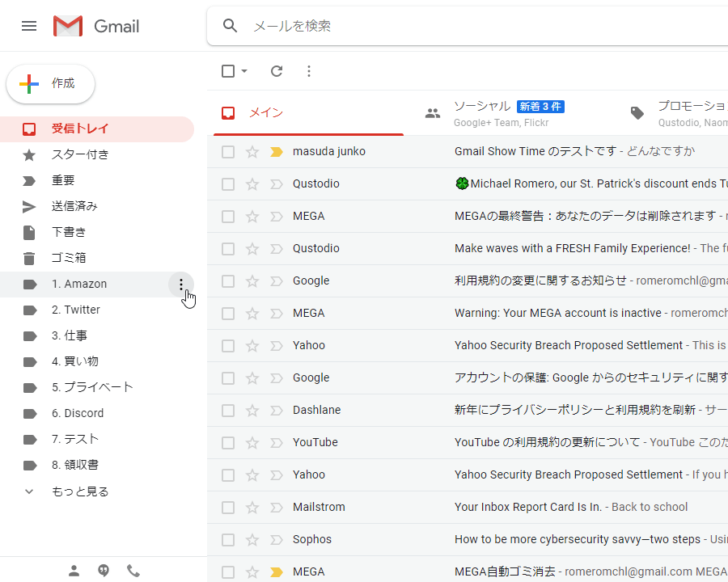The height and width of the screenshot is (582, 728).
Task: Open the contacts person icon at bottom
Action: point(74,571)
